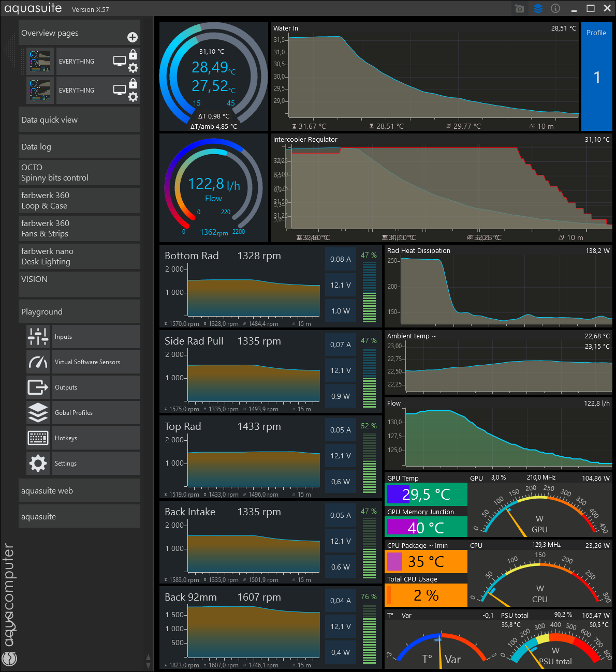
Task: Click Bottom Rad 0,08 A current value
Action: pyautogui.click(x=341, y=259)
